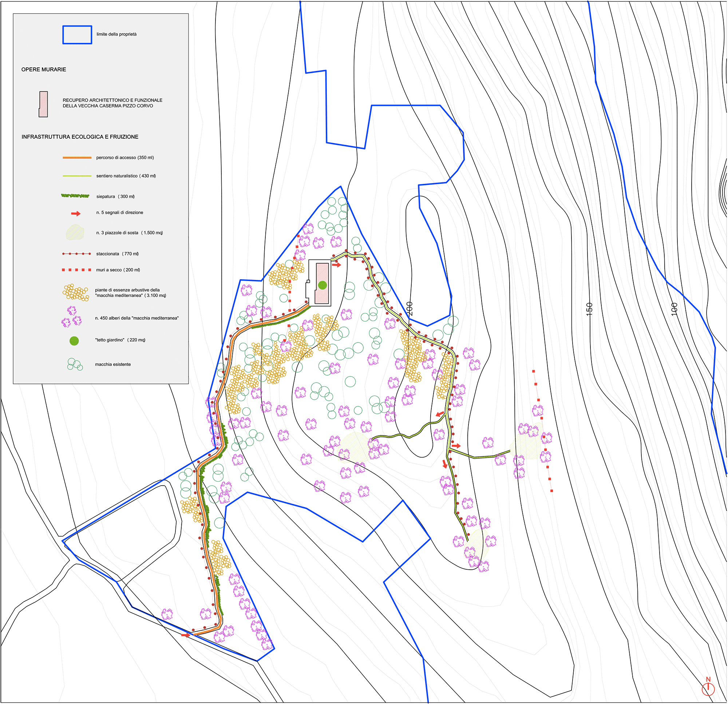
Task: Click 'INFRASTRUTTURA ECOLOGICA E FRUIZIONE' heading
Action: pos(80,137)
